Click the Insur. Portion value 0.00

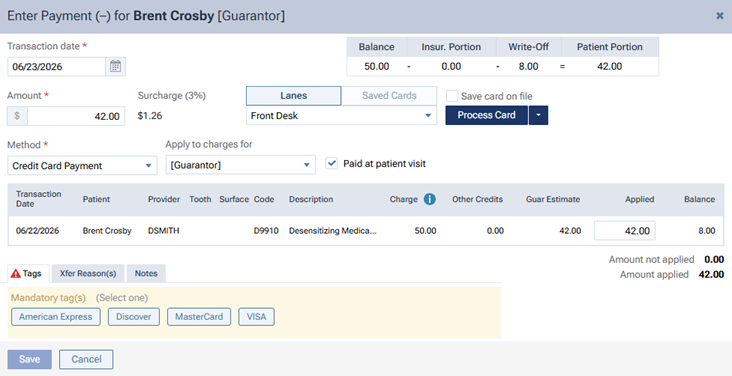tap(451, 66)
